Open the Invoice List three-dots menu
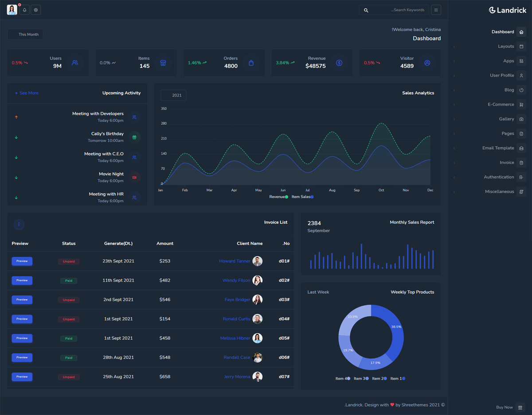Screen dimensions: 532x415 pos(19,225)
